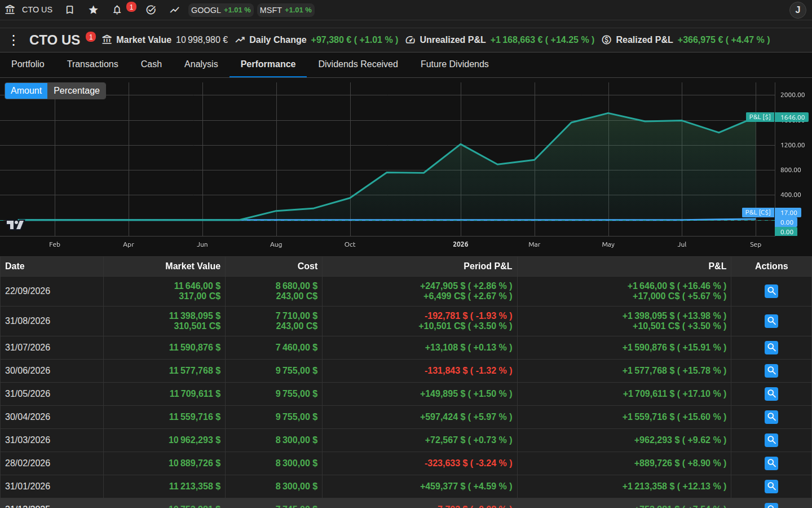The height and width of the screenshot is (508, 812).
Task: Click the trending line chart icon
Action: point(175,10)
